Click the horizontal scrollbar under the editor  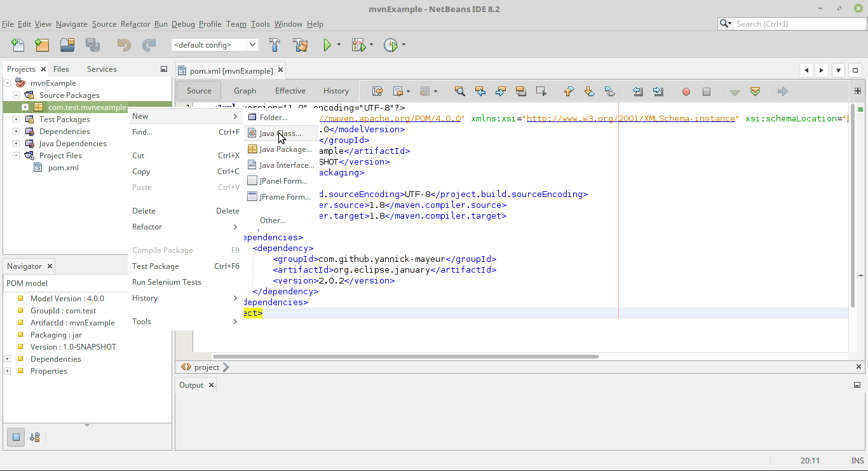(405, 357)
